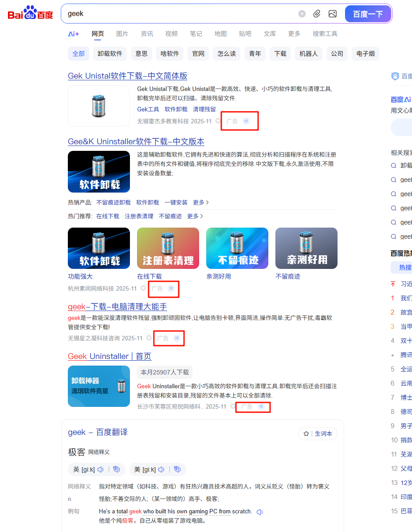Screen dimensions: 412x532
Task: Play audio for the example sentence
Action: tap(259, 512)
